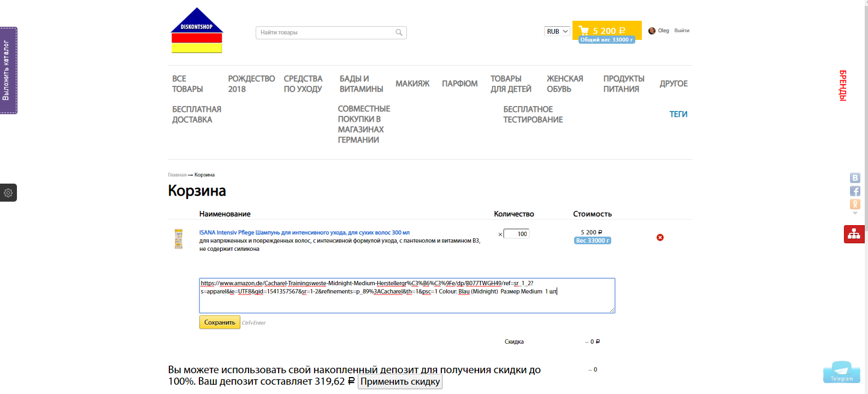The image size is (868, 394).
Task: Open the ISANA Intensiv Pflege product link
Action: pyautogui.click(x=304, y=232)
